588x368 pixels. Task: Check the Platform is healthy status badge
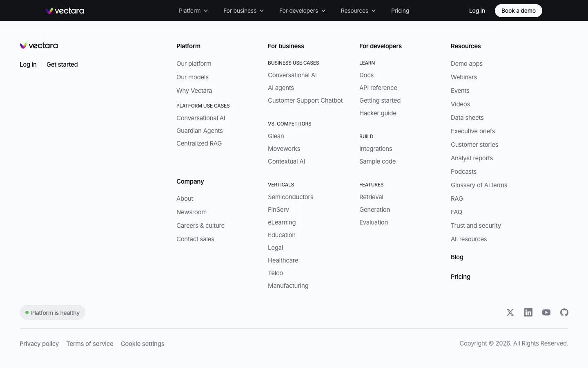pos(52,313)
